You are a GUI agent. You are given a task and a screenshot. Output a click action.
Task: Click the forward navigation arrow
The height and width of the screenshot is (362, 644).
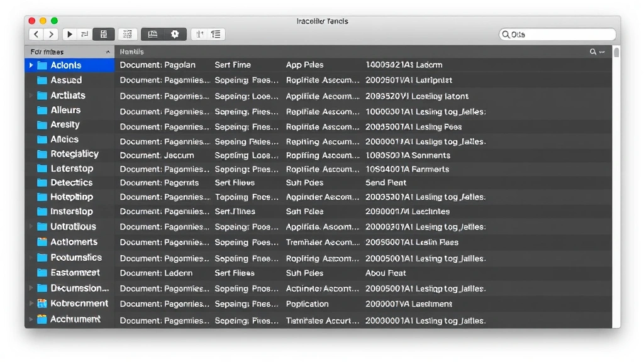(x=52, y=35)
